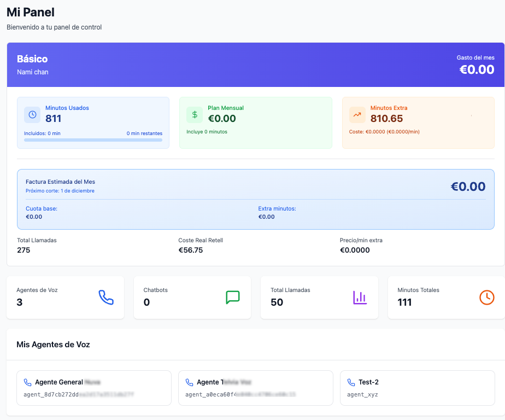Open the Agente General voice agent card
This screenshot has height=420, width=505.
(93, 388)
